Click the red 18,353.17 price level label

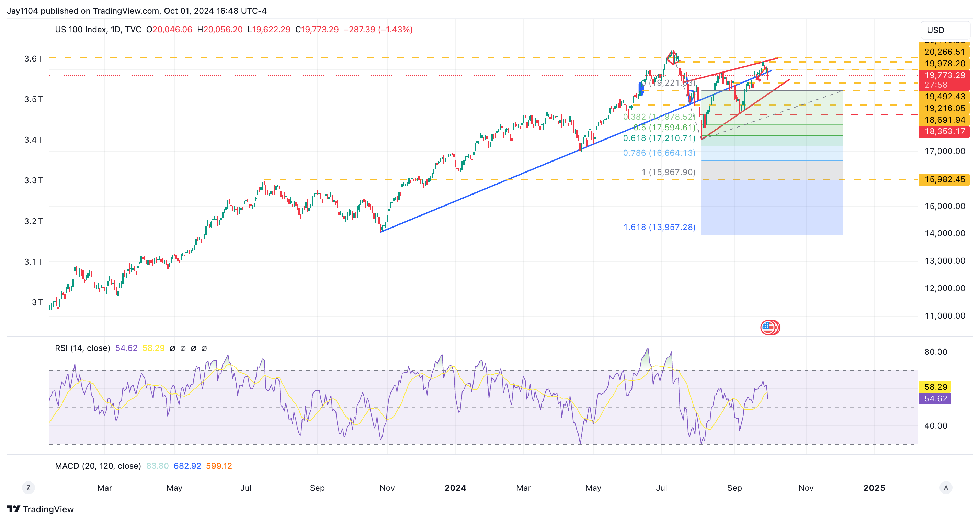tap(944, 131)
